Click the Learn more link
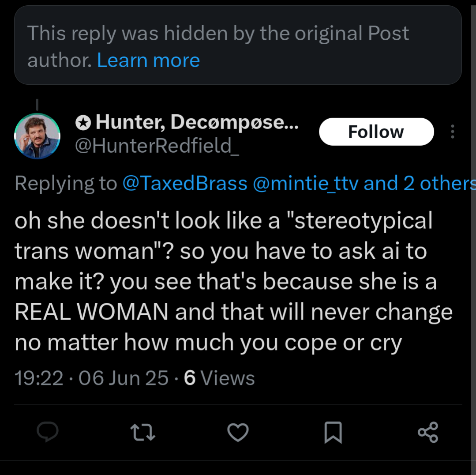This screenshot has height=475, width=476. [148, 60]
